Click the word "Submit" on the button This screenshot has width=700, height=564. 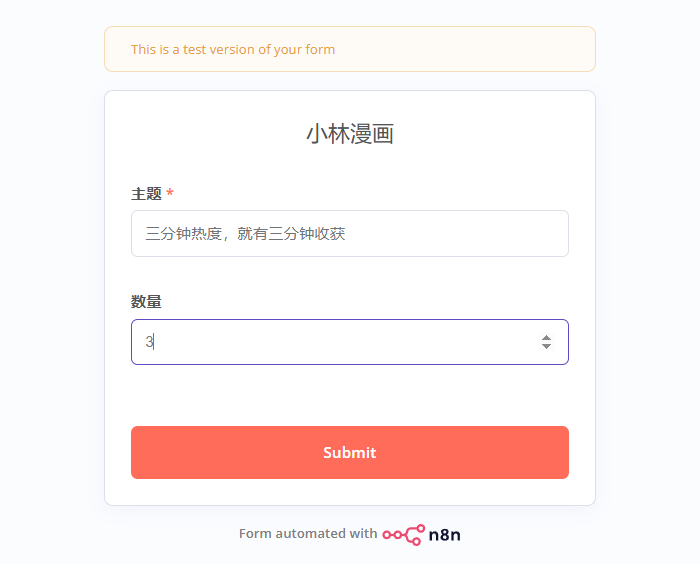(350, 453)
